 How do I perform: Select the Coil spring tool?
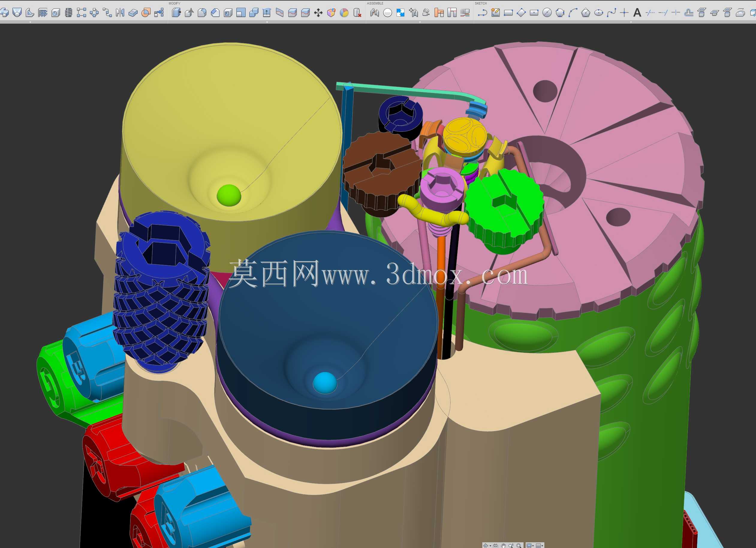click(68, 13)
